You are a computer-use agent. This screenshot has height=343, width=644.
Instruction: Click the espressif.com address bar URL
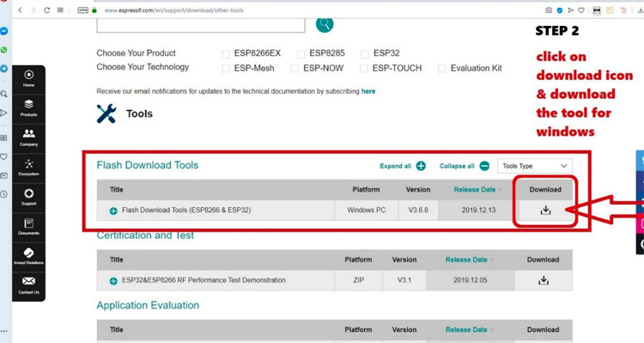tap(173, 10)
